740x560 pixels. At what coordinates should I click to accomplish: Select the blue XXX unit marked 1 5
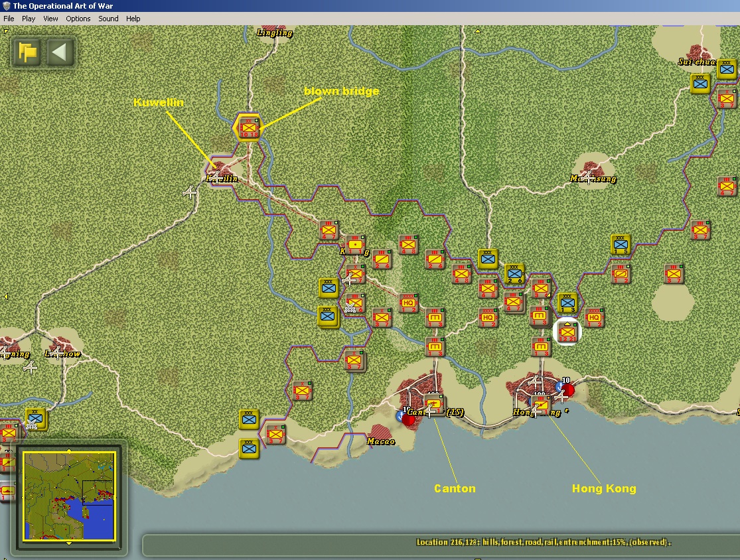coord(621,244)
